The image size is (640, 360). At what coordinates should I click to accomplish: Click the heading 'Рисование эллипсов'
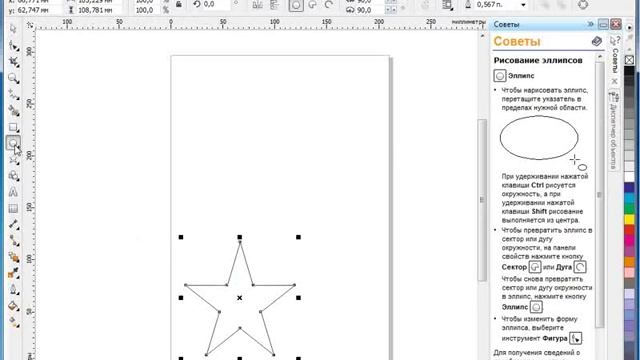(538, 60)
